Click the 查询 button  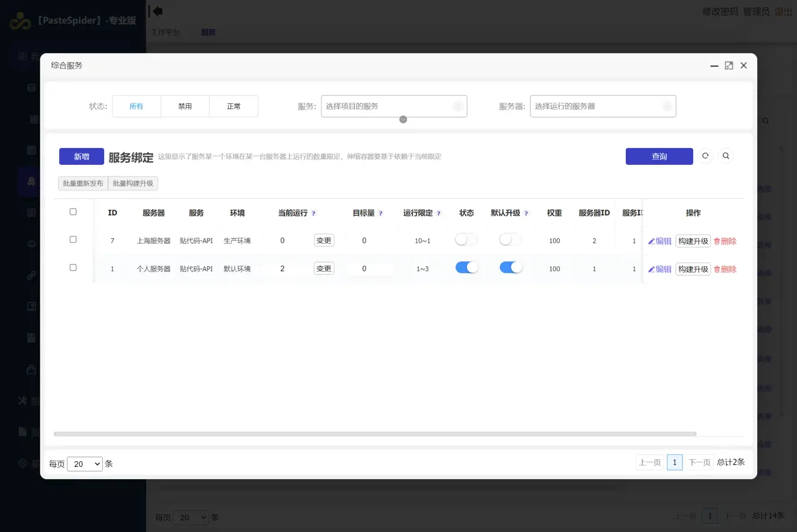pyautogui.click(x=659, y=157)
